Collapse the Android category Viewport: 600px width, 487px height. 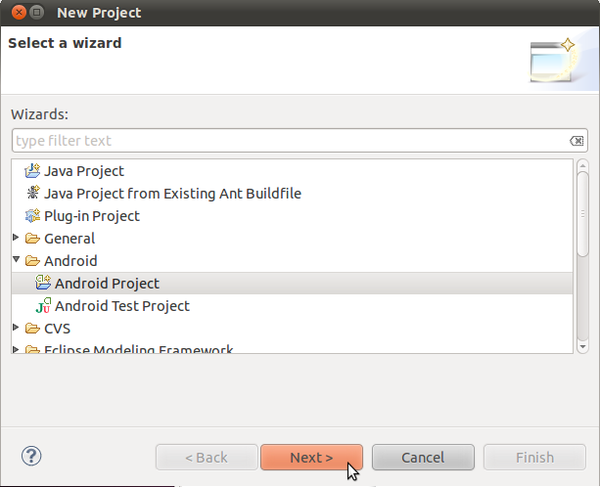(16, 259)
